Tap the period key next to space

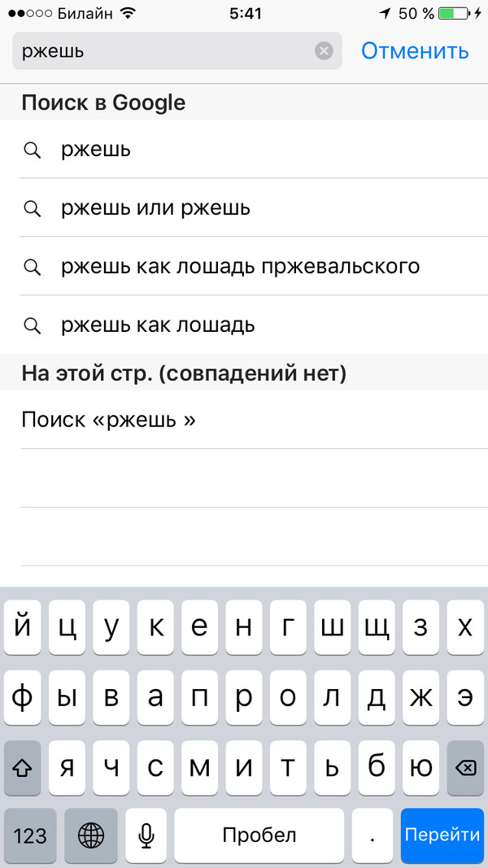pyautogui.click(x=372, y=835)
